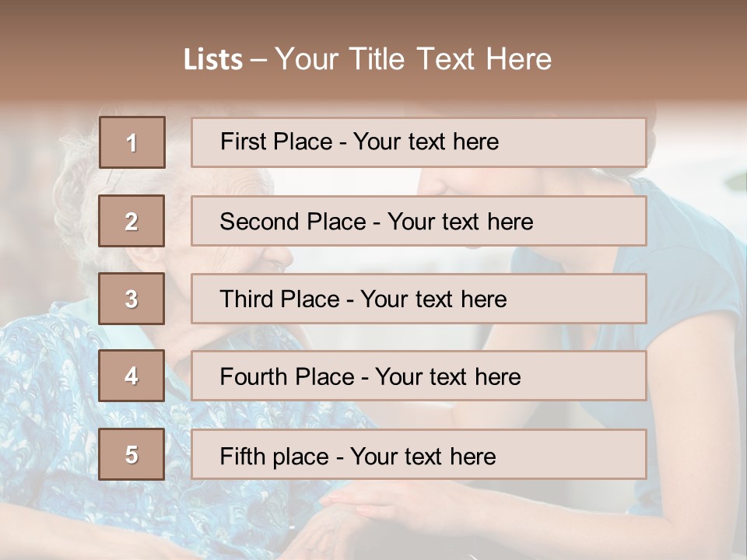Screen dimensions: 747x560
Task: Click the number 3 box
Action: tap(132, 299)
